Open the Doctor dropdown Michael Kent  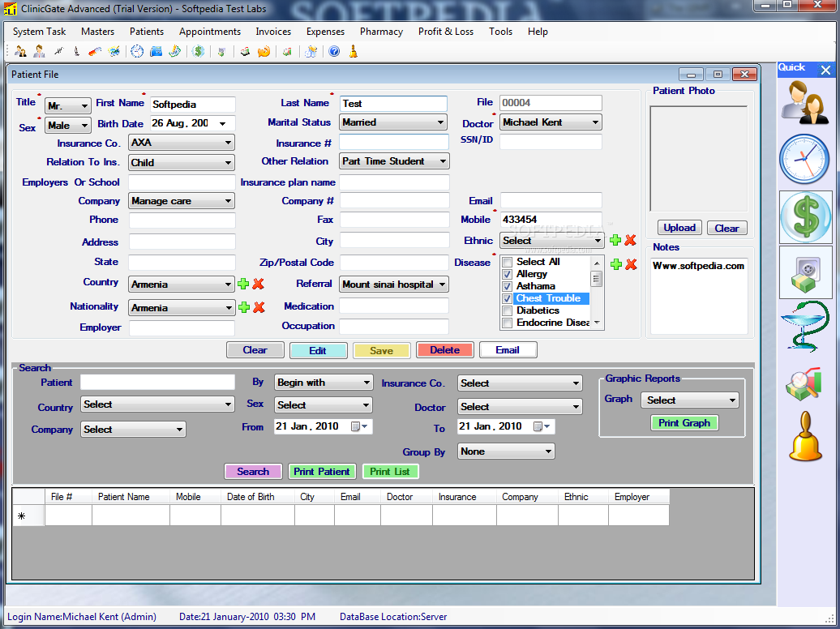(x=551, y=122)
